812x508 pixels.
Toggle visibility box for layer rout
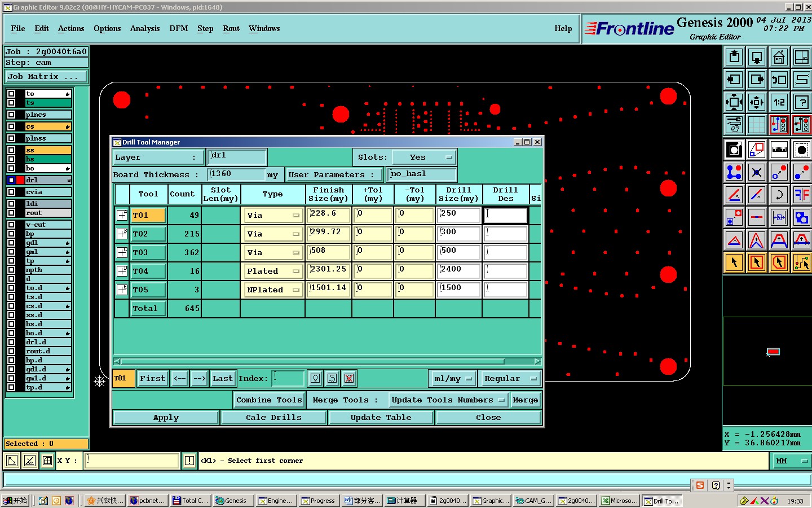[x=11, y=213]
